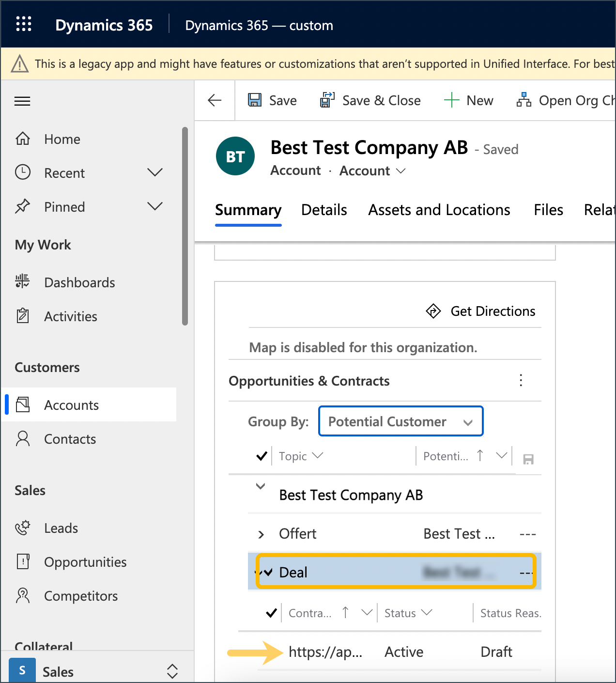Click the Offert topic text
The height and width of the screenshot is (683, 616).
click(x=297, y=533)
